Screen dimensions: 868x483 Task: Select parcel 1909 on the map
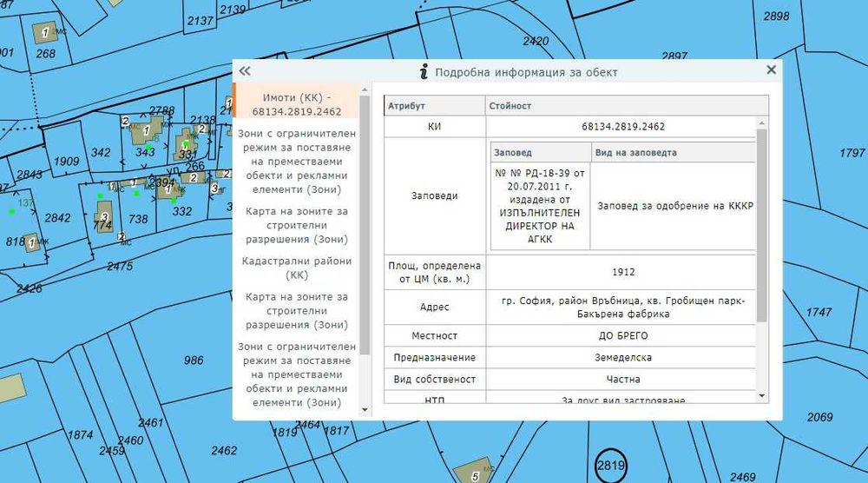click(x=67, y=162)
